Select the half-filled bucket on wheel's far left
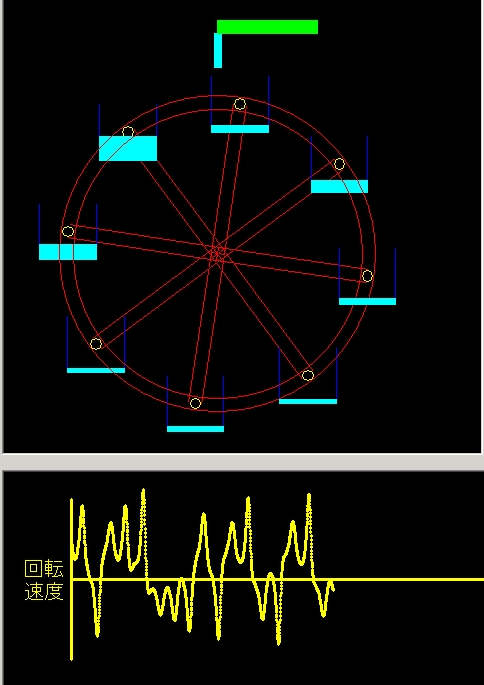Image resolution: width=484 pixels, height=685 pixels. [x=68, y=232]
